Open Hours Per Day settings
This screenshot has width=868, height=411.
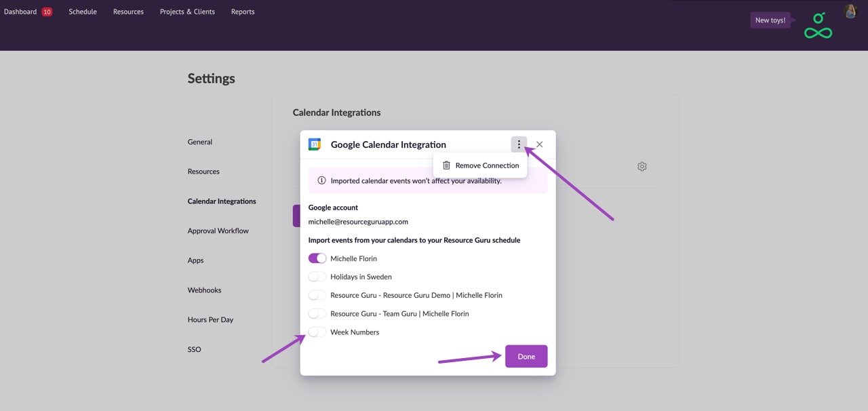coord(210,319)
